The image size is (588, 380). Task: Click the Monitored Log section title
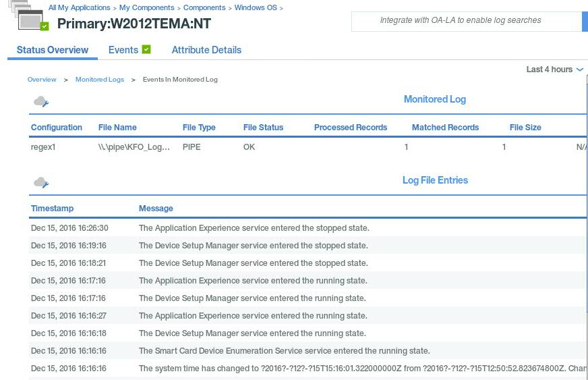pyautogui.click(x=435, y=99)
